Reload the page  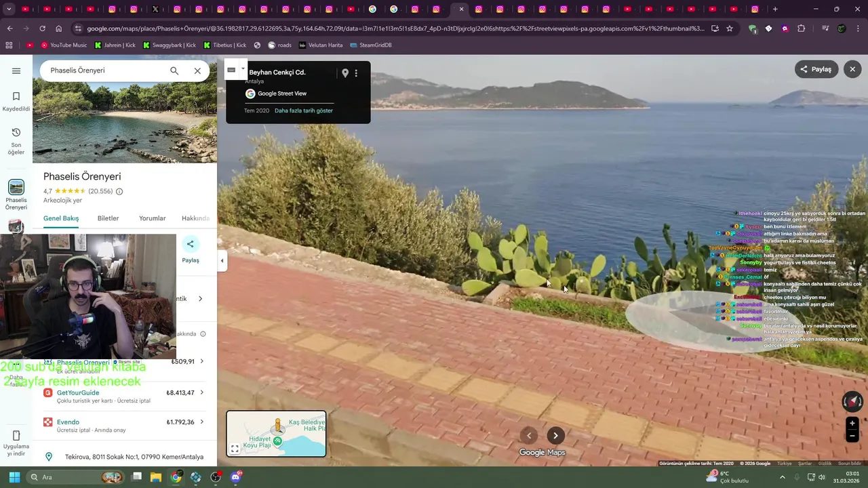(x=42, y=28)
